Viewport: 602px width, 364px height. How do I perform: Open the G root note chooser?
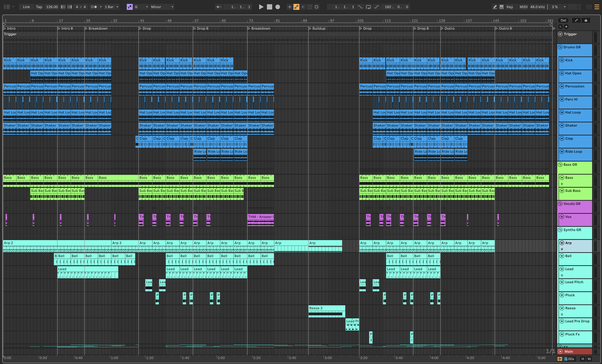coord(141,7)
